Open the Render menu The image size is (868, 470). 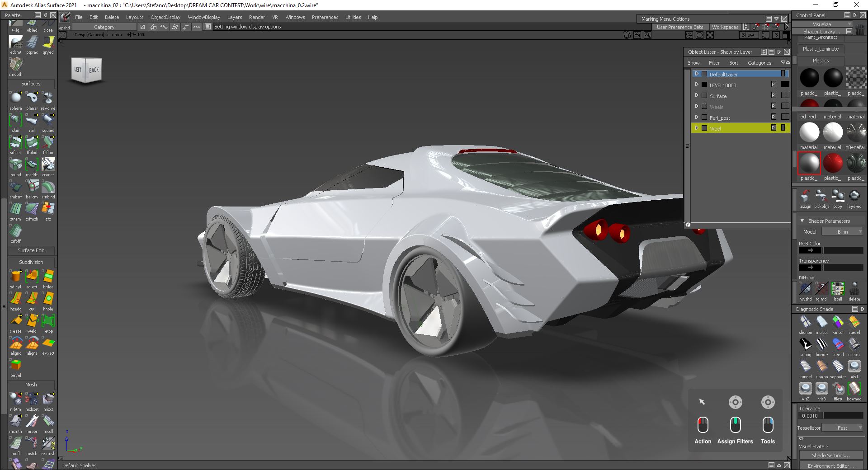257,17
